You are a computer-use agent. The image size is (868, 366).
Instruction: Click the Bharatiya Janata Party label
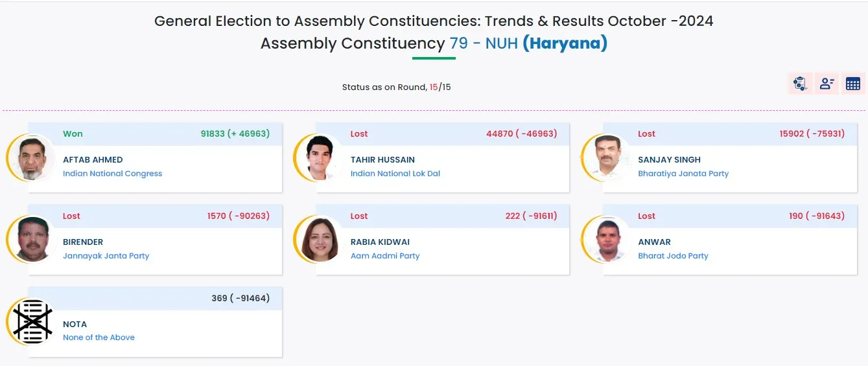tap(683, 174)
